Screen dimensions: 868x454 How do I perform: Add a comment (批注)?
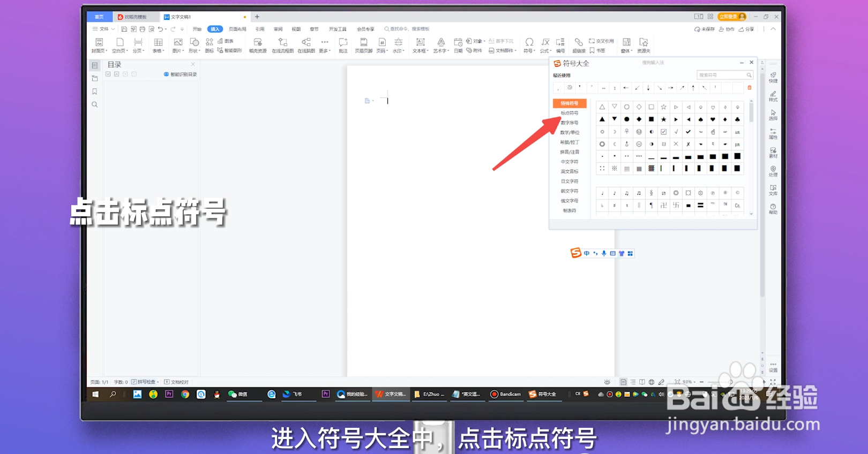pyautogui.click(x=343, y=46)
